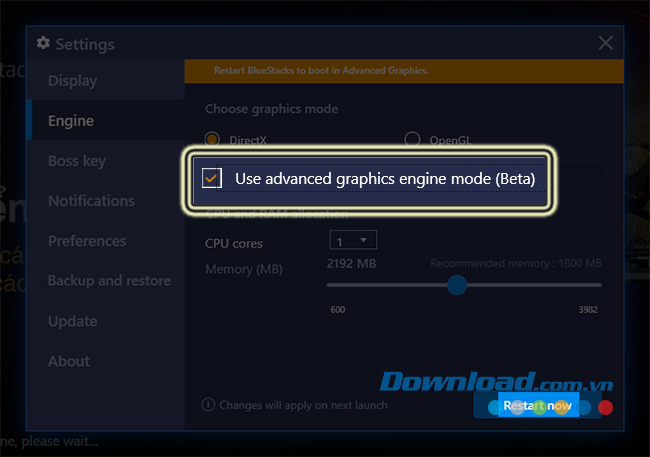Open Backup and restore section
Screen dimensions: 650x457
(109, 281)
